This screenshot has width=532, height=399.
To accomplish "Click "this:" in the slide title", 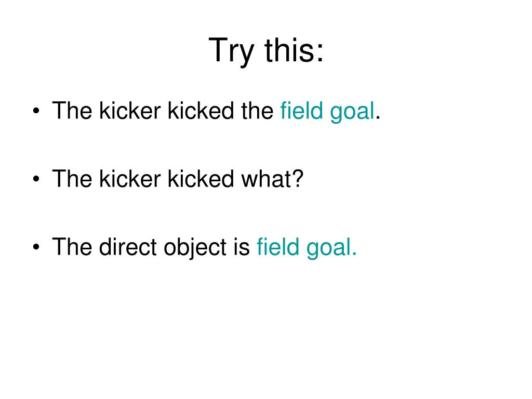I will click(x=294, y=49).
